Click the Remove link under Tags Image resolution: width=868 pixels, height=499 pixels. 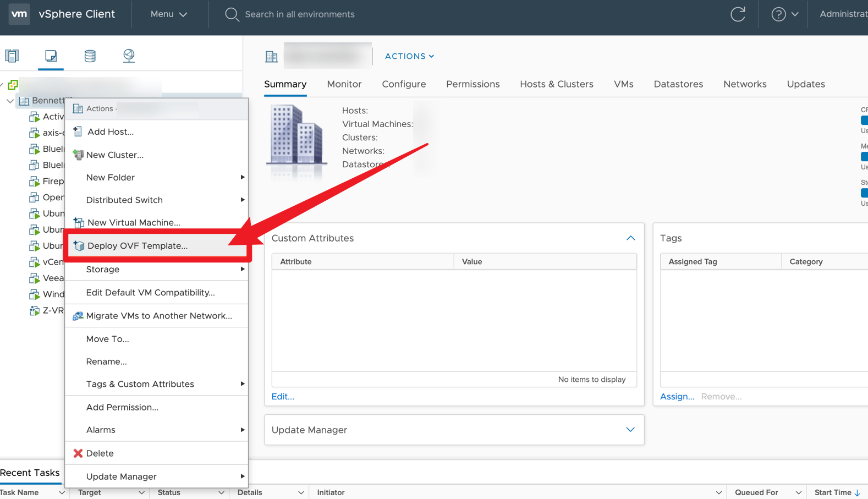coord(721,397)
